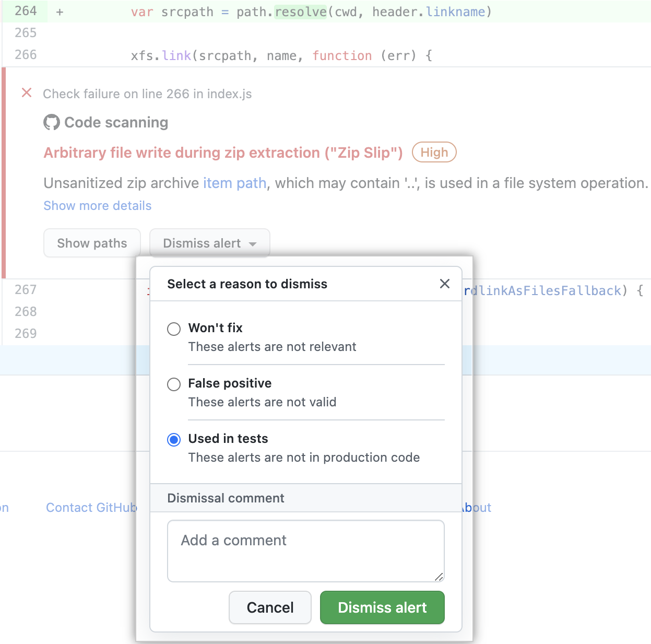The image size is (651, 644).
Task: Click the red X check failure icon
Action: (x=27, y=92)
